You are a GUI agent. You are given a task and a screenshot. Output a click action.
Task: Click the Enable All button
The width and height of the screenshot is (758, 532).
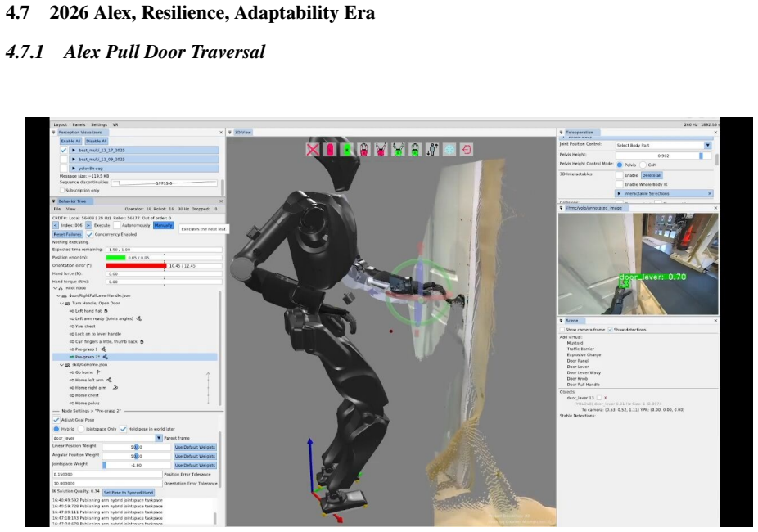point(70,141)
